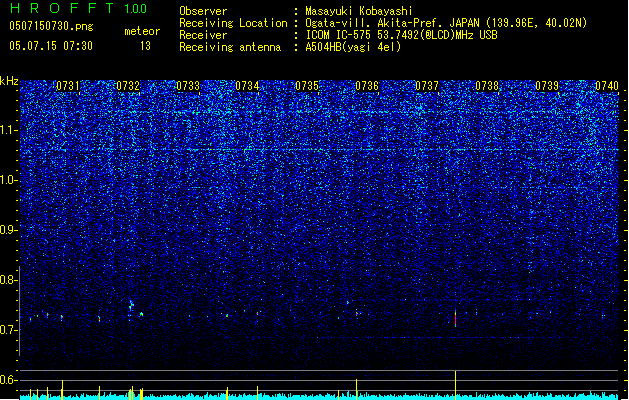Image resolution: width=629 pixels, height=400 pixels.
Task: Select the observer name Masayuki Kobayashi
Action: pos(359,11)
